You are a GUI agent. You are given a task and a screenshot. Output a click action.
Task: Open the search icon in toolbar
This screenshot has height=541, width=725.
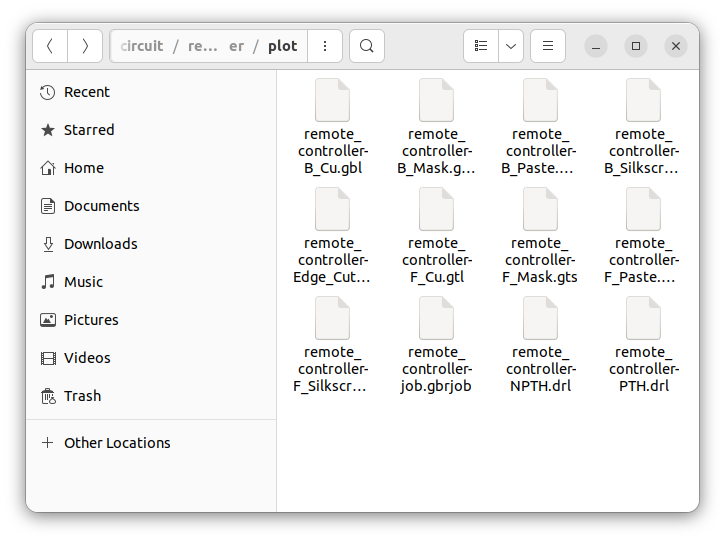click(x=367, y=46)
